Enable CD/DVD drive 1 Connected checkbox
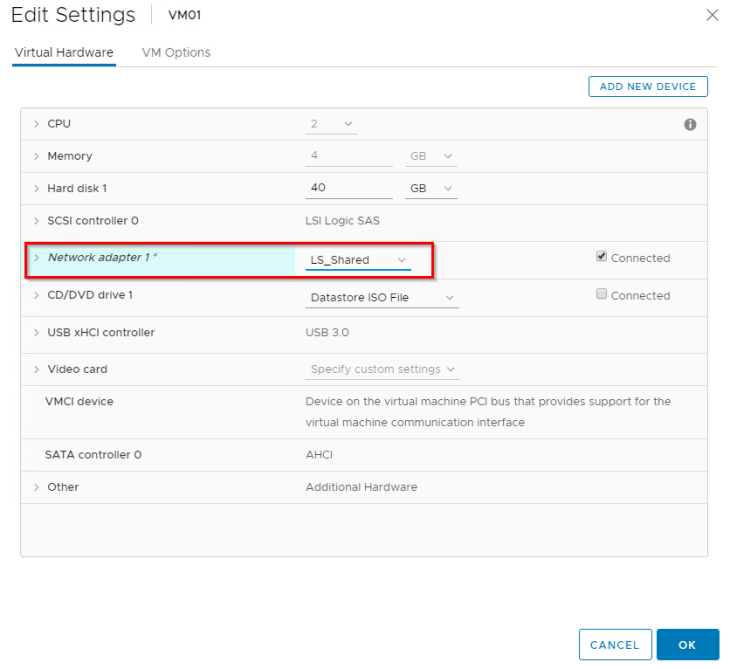Image resolution: width=730 pixels, height=669 pixels. pos(601,294)
